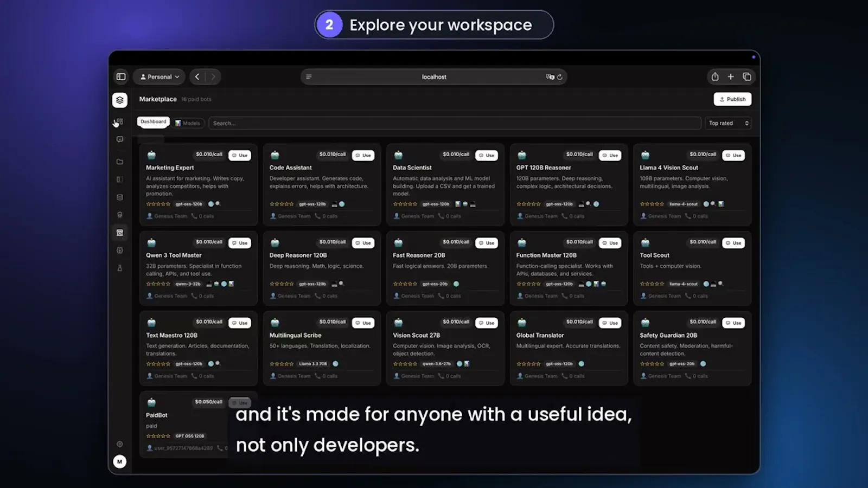The width and height of the screenshot is (868, 488).
Task: Open the reader lines icon in address bar
Action: (x=309, y=77)
